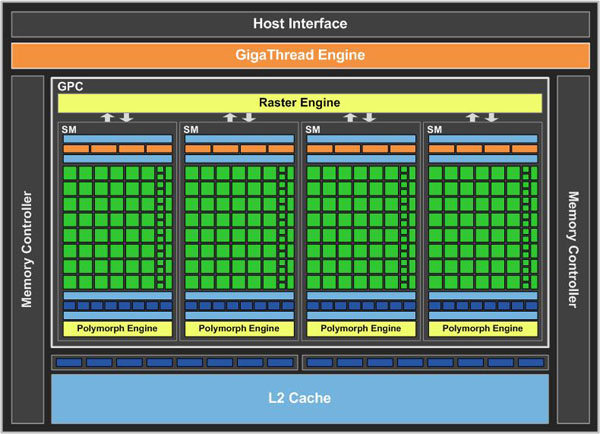Click the green core grid in the rightmost SM
The width and height of the screenshot is (600, 434).
pos(474,227)
